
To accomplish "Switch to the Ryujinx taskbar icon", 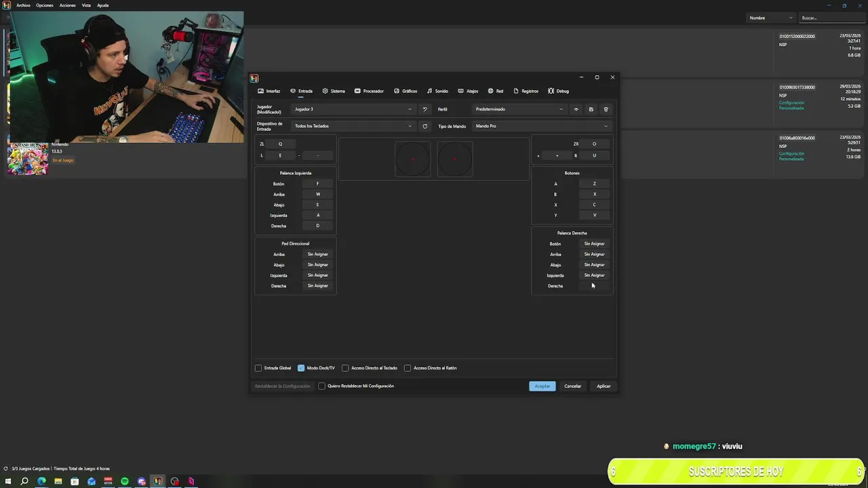I will pos(158,481).
